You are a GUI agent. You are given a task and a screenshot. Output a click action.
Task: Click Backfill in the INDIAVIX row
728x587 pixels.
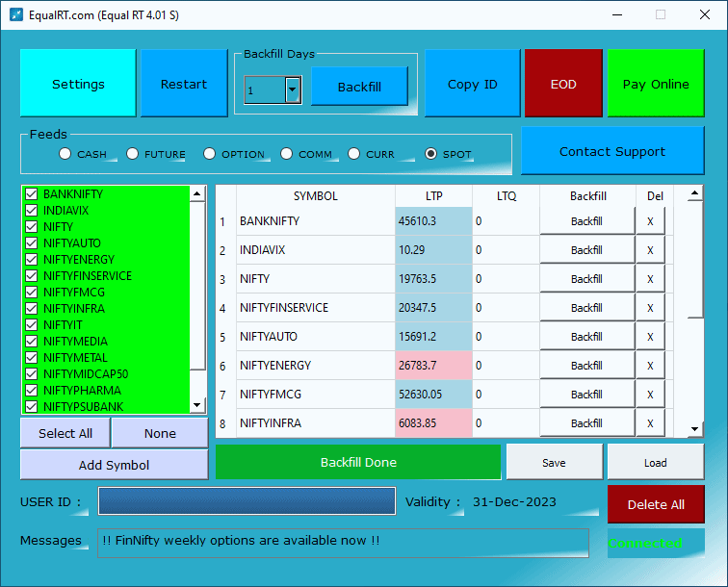pyautogui.click(x=586, y=249)
